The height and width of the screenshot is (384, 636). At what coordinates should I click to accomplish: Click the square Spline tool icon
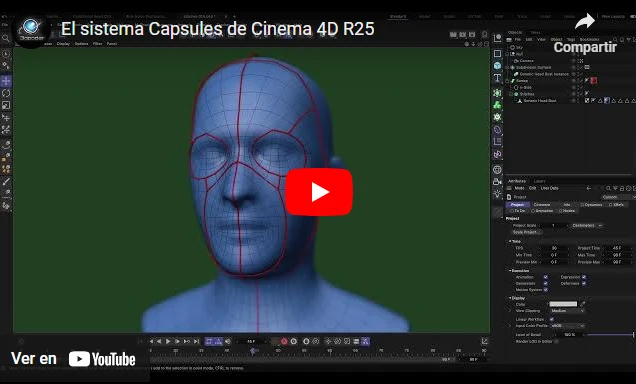pyautogui.click(x=498, y=54)
